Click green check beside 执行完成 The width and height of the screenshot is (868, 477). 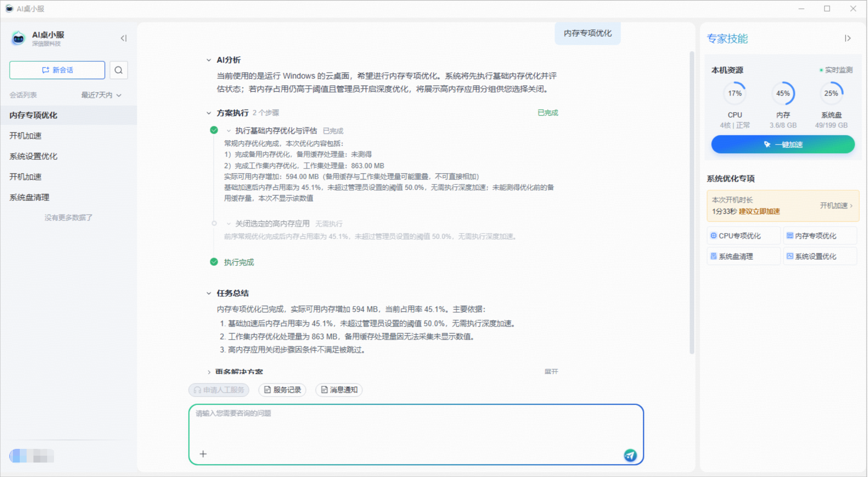point(214,262)
